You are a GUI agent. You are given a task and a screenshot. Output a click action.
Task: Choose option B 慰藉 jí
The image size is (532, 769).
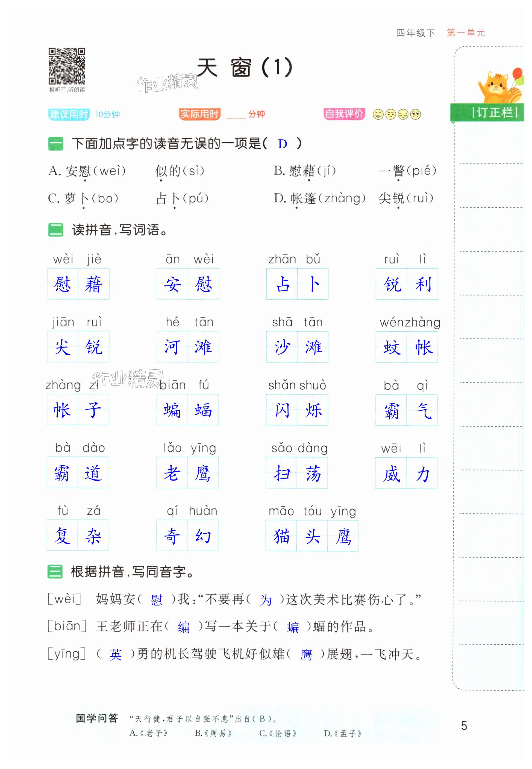tap(305, 171)
